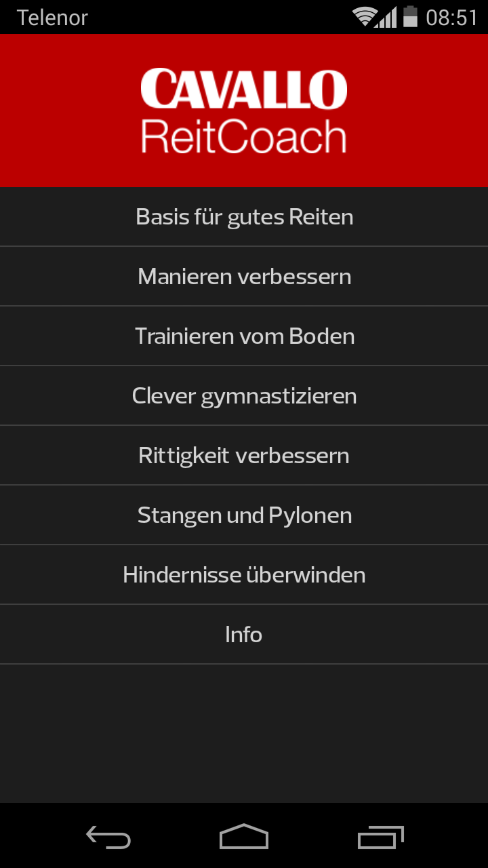The image size is (488, 868).
Task: Tap the Telenor carrier label
Action: coord(52,18)
